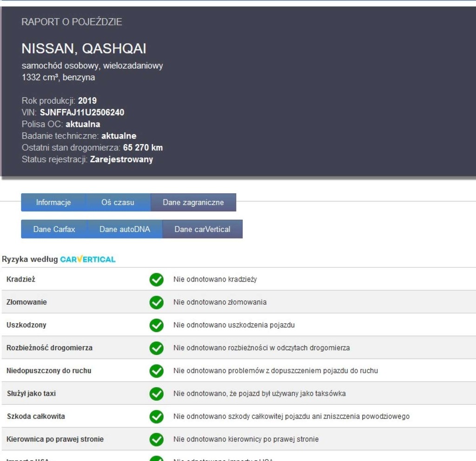The image size is (476, 461).
Task: Switch to the Dane autoDNA tab
Action: point(125,229)
